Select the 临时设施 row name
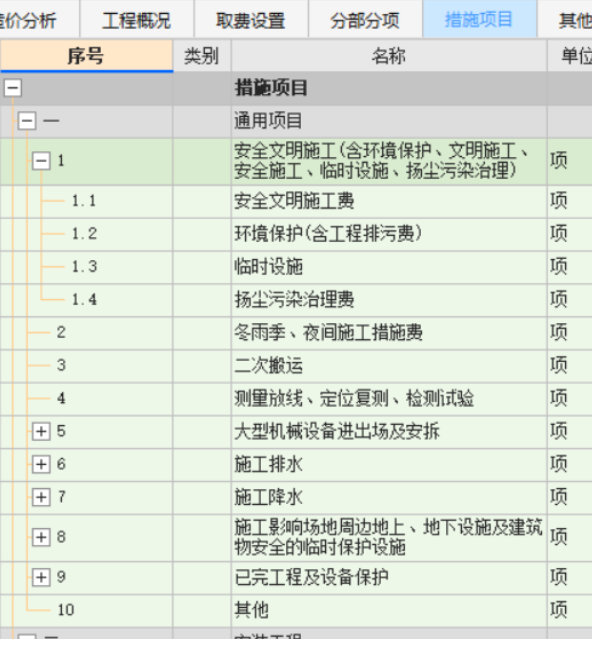Viewport: 592px width, 651px height. [x=389, y=267]
